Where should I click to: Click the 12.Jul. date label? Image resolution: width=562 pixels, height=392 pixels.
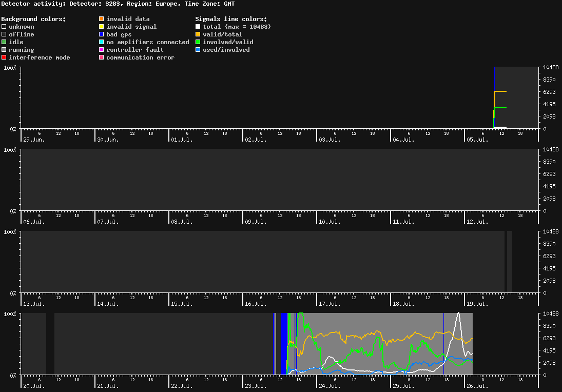coord(477,222)
